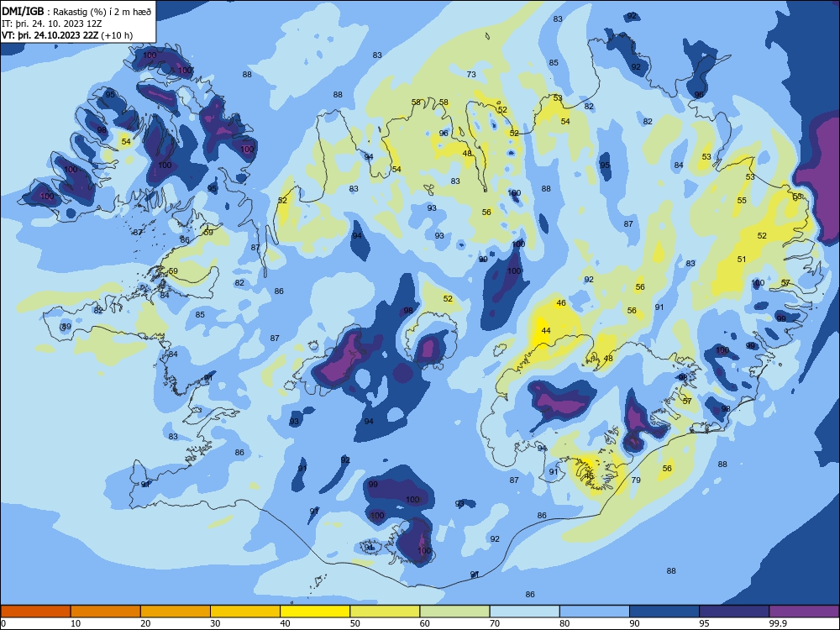Click the dark orange 0–10 legend swatch
The width and height of the screenshot is (840, 630).
coord(35,612)
